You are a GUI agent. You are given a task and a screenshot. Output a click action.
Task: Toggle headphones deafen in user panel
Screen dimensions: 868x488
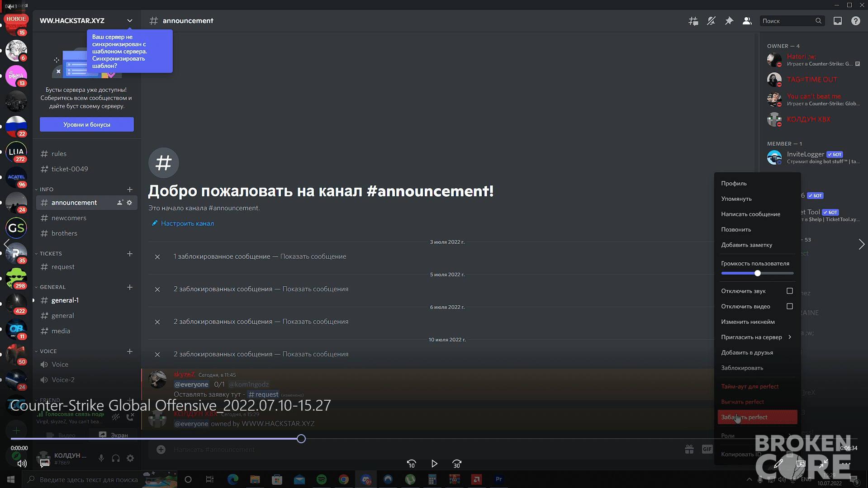[x=116, y=458]
